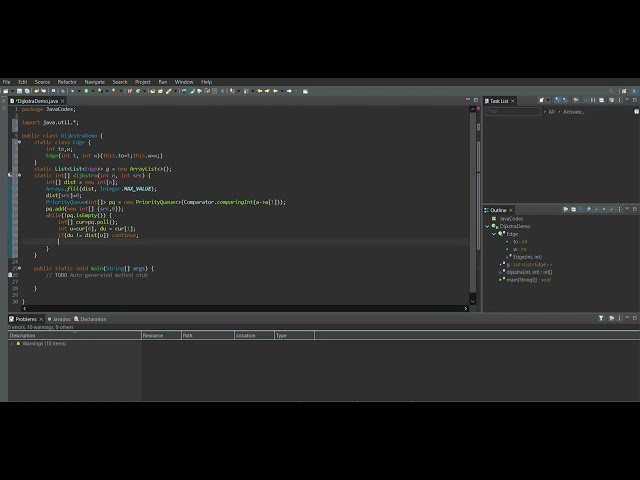This screenshot has height=480, width=640.
Task: Toggle Sort in Outline toolbar
Action: click(581, 209)
